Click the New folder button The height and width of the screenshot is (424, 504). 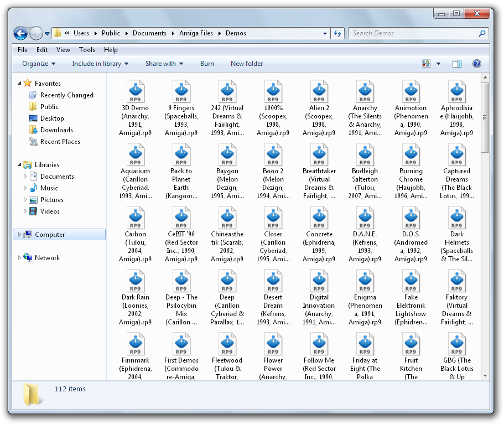point(247,64)
